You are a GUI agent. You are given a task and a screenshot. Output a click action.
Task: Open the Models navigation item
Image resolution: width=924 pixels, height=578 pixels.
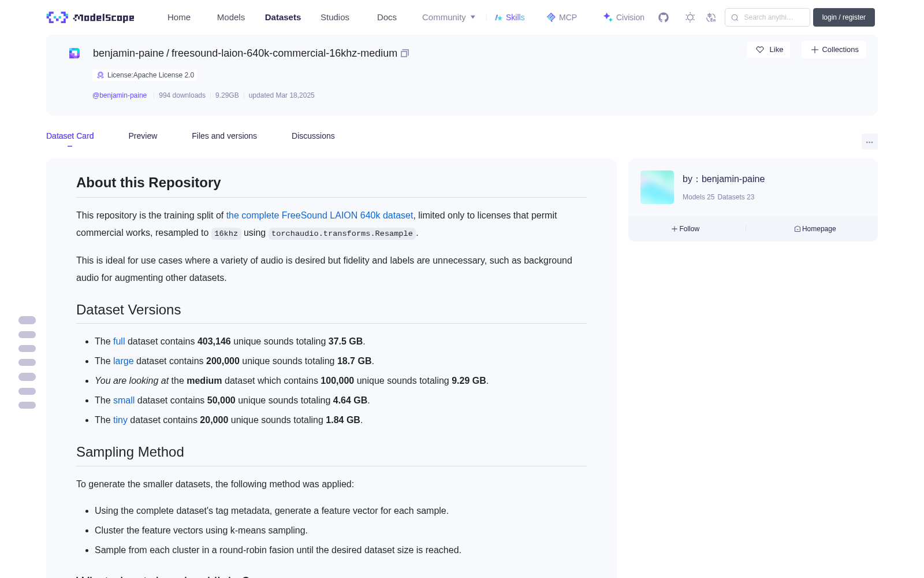tap(231, 17)
